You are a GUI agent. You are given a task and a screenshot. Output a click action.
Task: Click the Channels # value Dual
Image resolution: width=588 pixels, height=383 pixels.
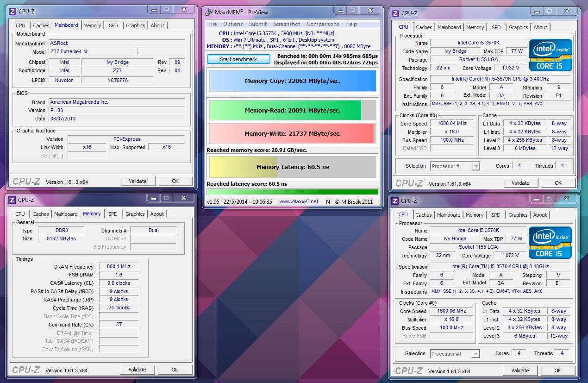[x=153, y=230]
